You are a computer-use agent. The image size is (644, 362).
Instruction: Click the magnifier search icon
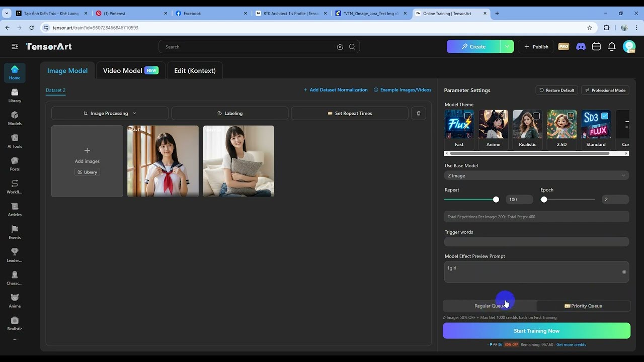point(352,47)
